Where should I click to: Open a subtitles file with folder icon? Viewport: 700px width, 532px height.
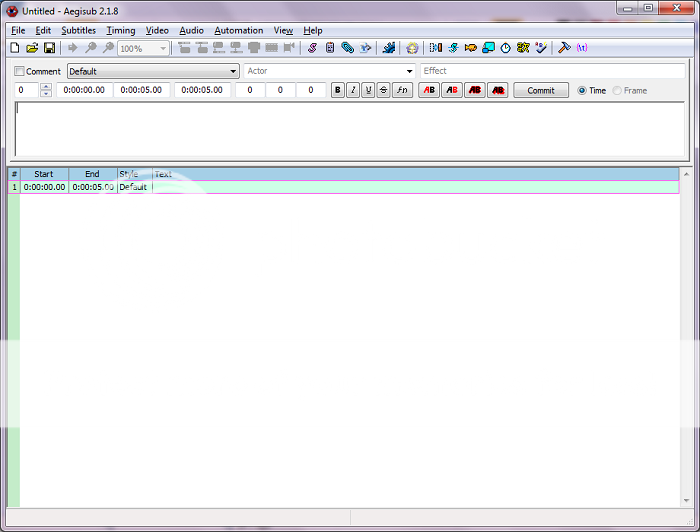pos(32,48)
